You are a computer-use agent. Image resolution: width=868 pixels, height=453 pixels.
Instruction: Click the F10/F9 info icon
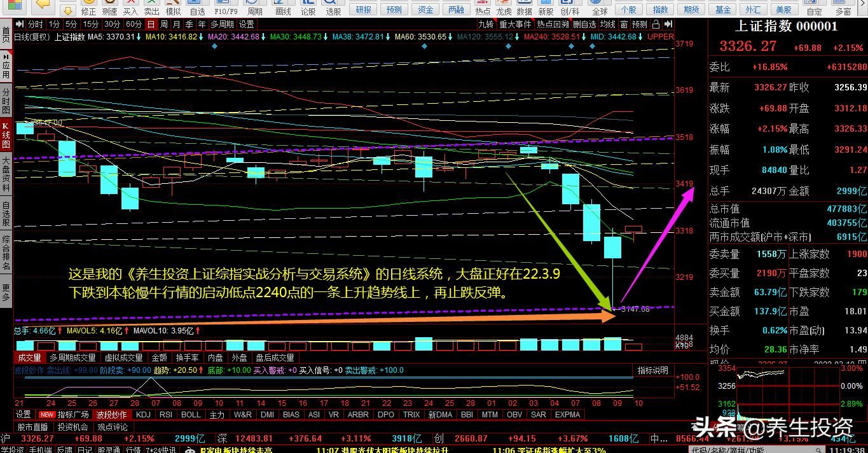click(226, 8)
